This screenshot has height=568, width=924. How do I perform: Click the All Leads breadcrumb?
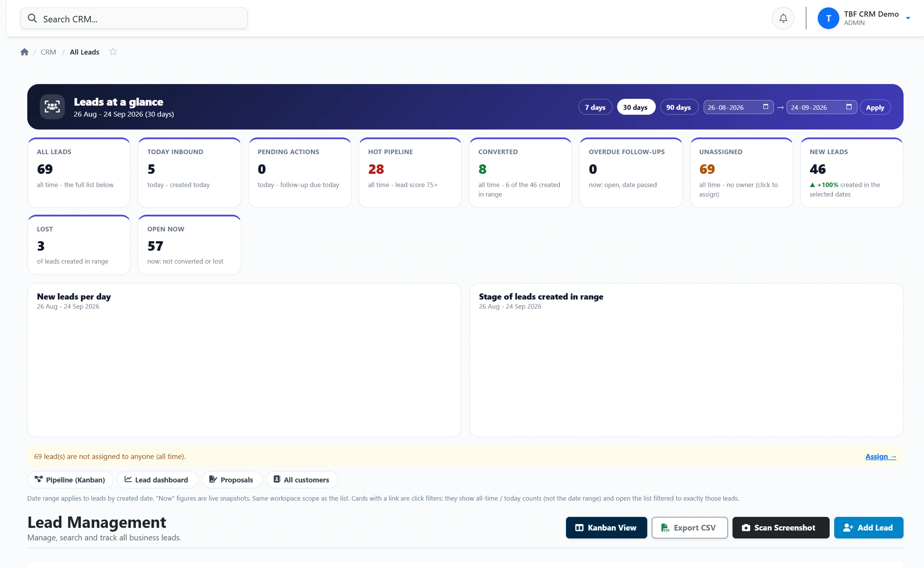coord(84,52)
